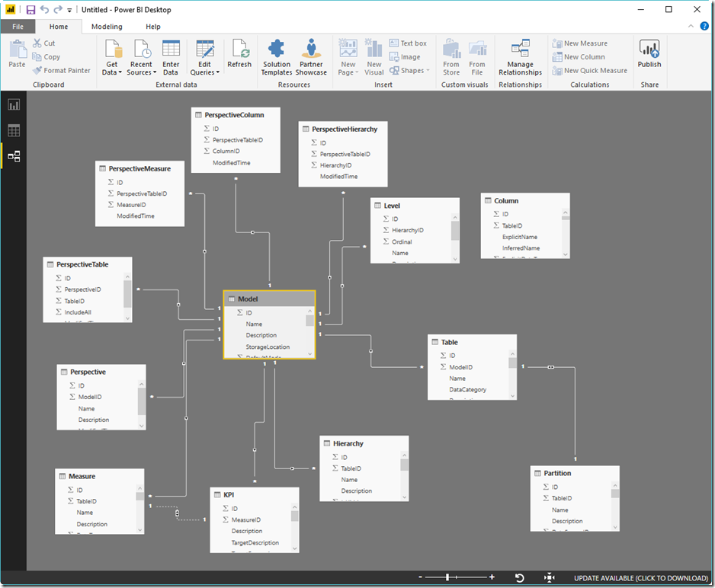
Task: Open the File menu
Action: (x=18, y=27)
